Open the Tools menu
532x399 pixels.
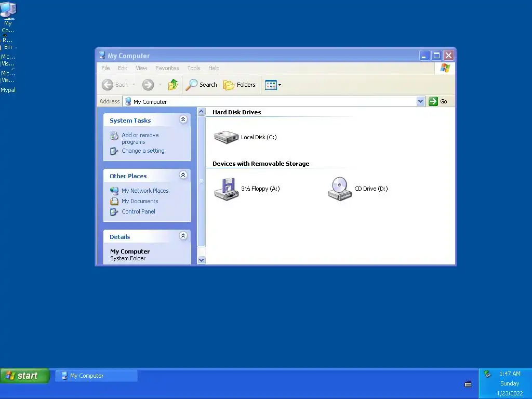point(194,68)
